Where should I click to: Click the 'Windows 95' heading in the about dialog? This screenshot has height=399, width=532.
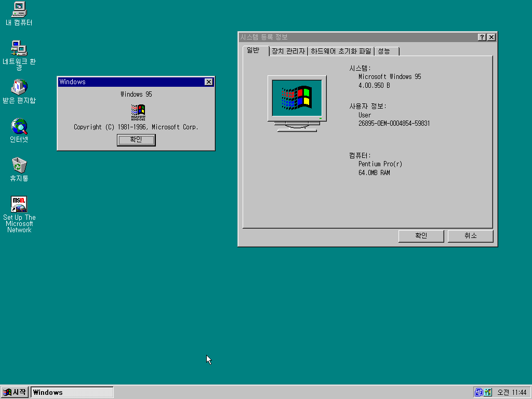pos(136,95)
